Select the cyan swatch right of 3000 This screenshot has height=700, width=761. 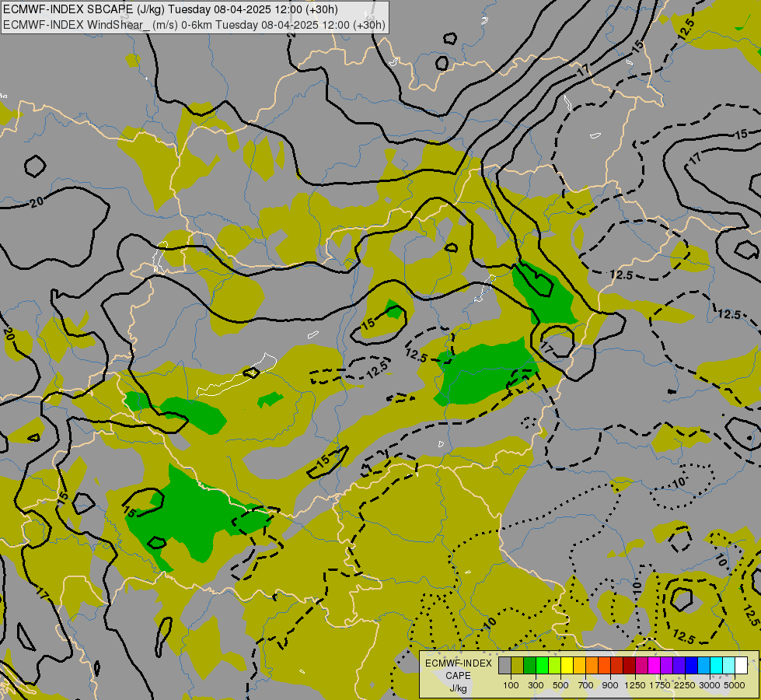717,666
